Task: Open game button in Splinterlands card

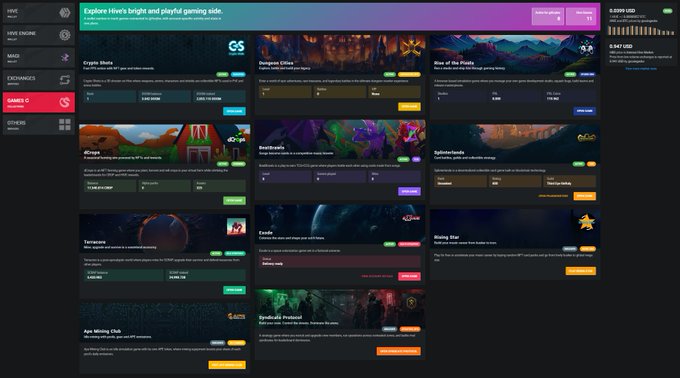Action: click(585, 196)
